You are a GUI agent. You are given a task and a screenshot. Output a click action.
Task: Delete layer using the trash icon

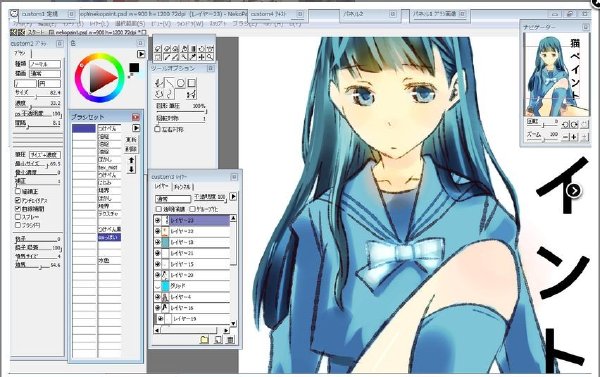230,339
